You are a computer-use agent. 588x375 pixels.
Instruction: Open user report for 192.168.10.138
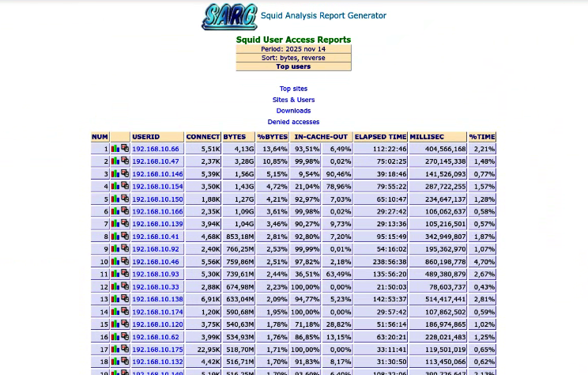pos(157,300)
